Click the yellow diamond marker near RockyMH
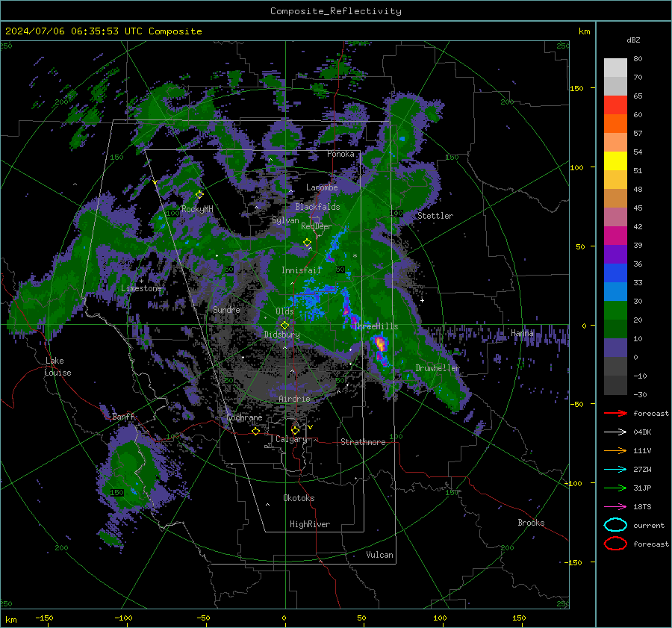Viewport: 672px width, 628px height. click(199, 195)
